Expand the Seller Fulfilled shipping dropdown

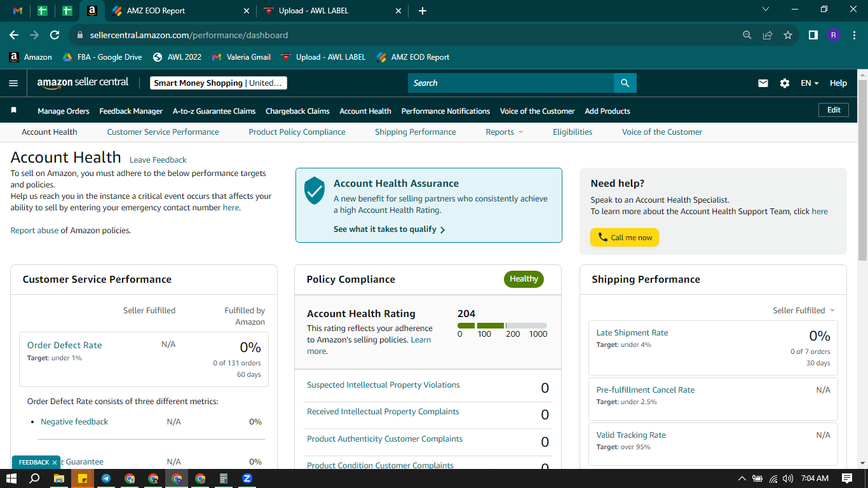tap(804, 310)
